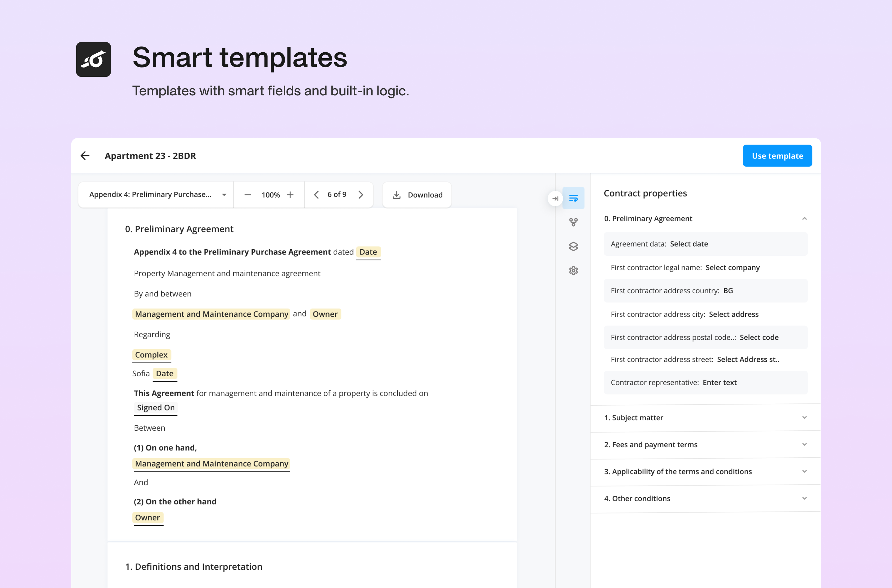The width and height of the screenshot is (892, 588).
Task: Open the layers sidebar icon
Action: tap(573, 246)
